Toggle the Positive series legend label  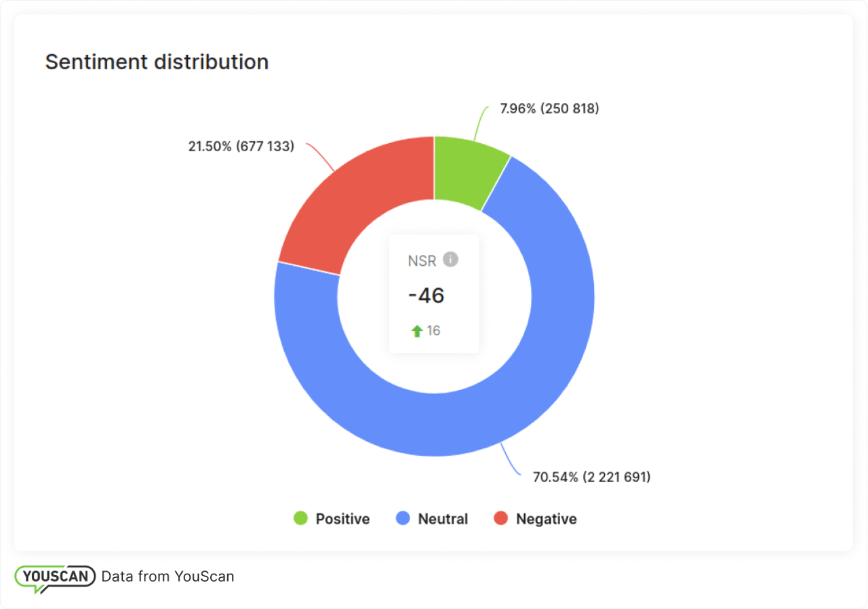click(x=342, y=519)
